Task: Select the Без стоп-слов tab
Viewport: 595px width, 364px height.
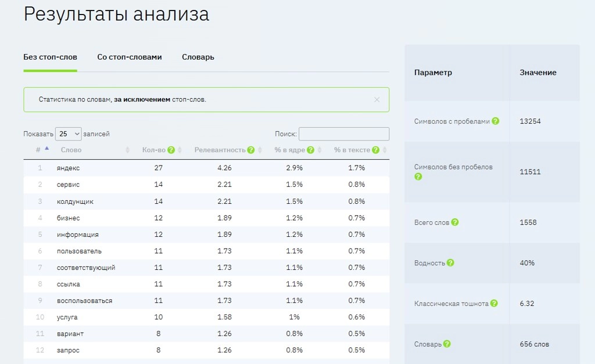Action: pyautogui.click(x=50, y=57)
